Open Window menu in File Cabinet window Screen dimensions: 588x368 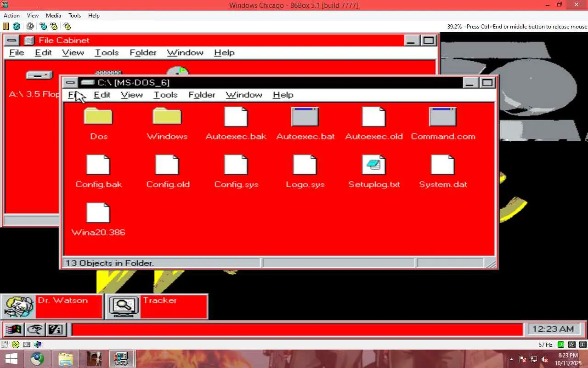[185, 52]
